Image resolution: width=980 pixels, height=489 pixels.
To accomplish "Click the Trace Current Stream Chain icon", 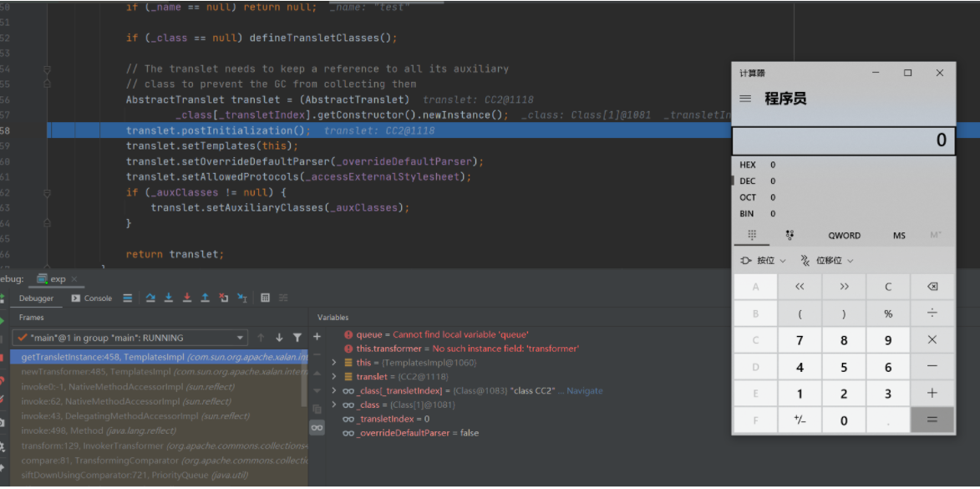I will pyautogui.click(x=283, y=298).
